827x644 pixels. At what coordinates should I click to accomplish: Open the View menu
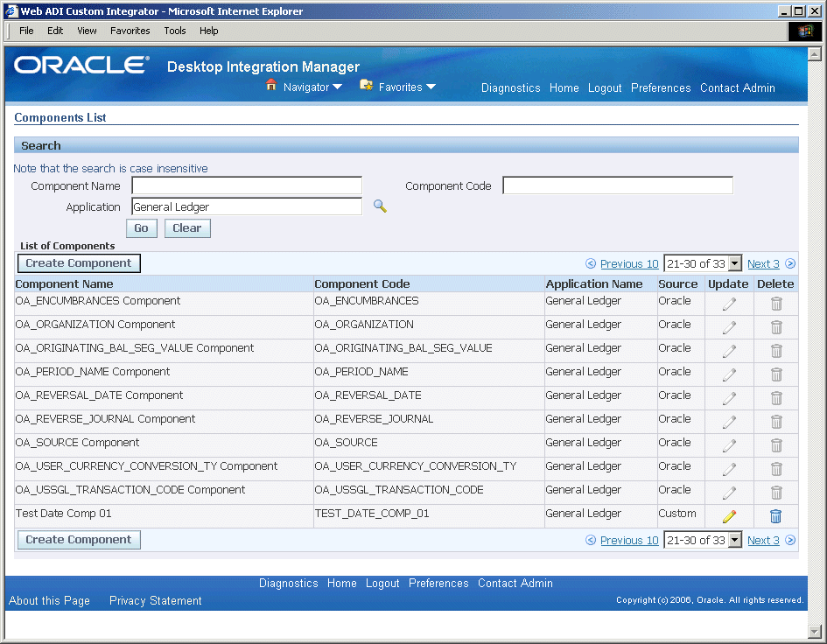(87, 31)
